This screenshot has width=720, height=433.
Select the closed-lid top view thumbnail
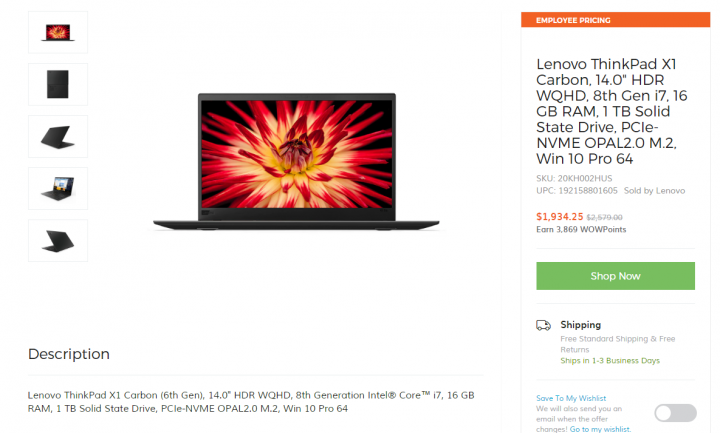[x=58, y=84]
